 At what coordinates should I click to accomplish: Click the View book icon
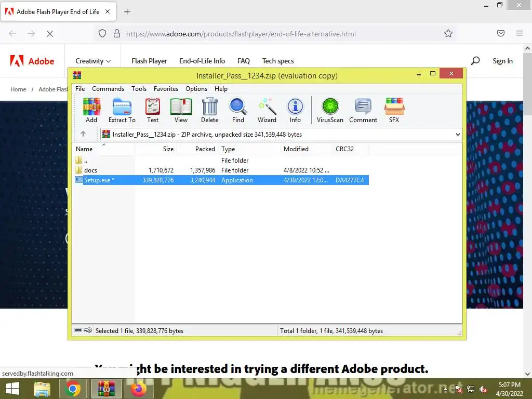click(x=181, y=110)
